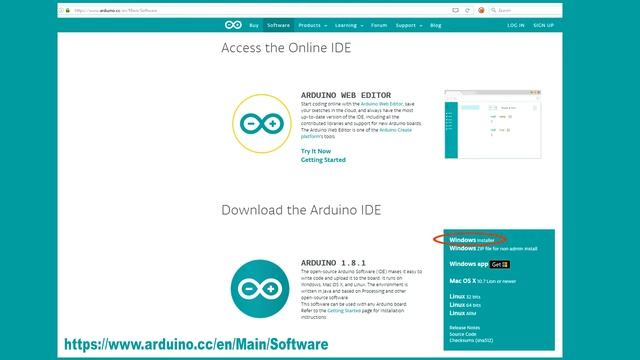Click the Arduino logo in the navigation bar
The height and width of the screenshot is (360, 640).
[233, 25]
